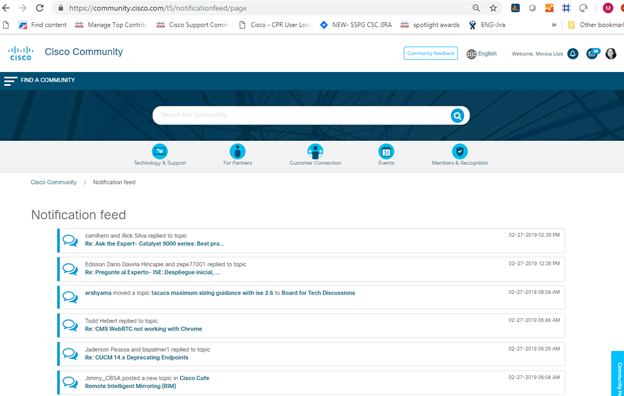
Task: Click chat icon of the Pregunte al Experto notification
Action: tap(70, 269)
